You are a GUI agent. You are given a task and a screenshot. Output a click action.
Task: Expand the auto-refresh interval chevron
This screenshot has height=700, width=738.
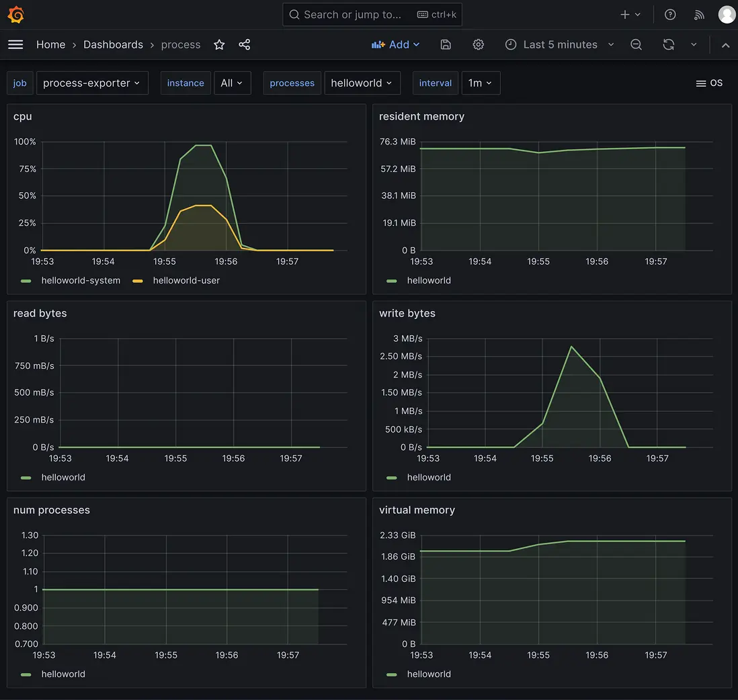tap(694, 44)
